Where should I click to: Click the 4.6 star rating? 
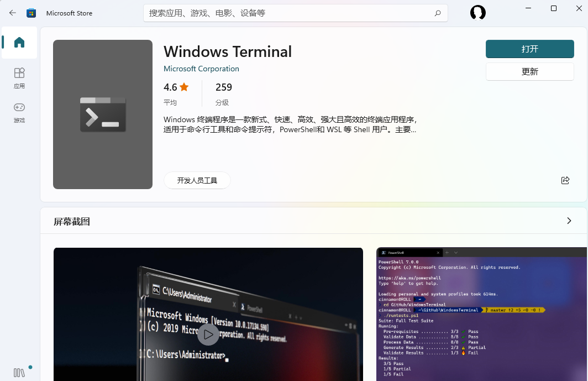tap(176, 87)
